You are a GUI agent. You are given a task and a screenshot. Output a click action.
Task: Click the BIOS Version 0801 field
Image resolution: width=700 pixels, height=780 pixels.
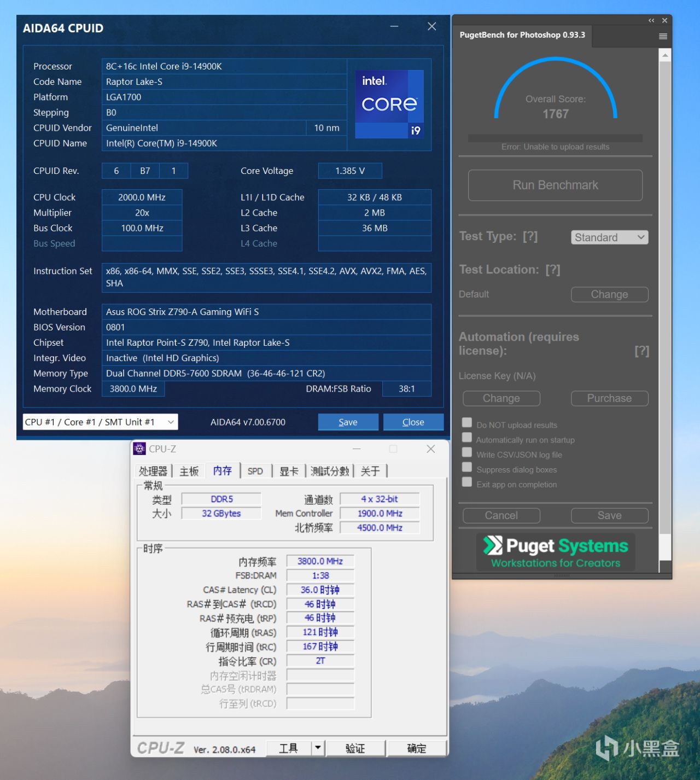266,327
